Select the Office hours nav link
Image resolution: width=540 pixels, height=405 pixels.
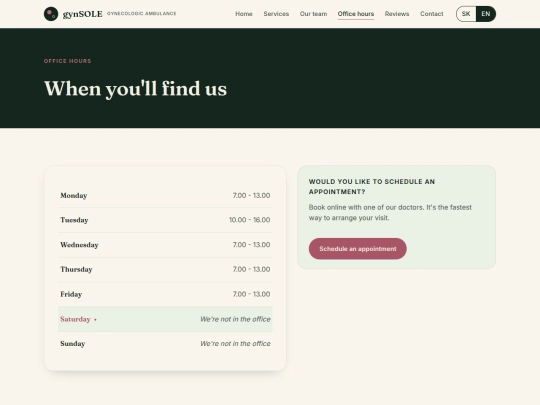[x=356, y=14]
